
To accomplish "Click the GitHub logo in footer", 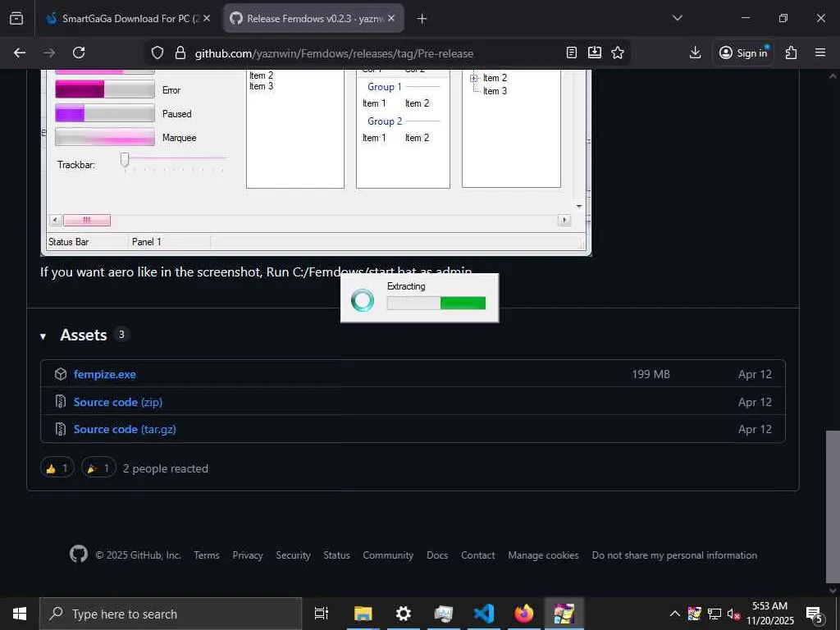I will [79, 554].
